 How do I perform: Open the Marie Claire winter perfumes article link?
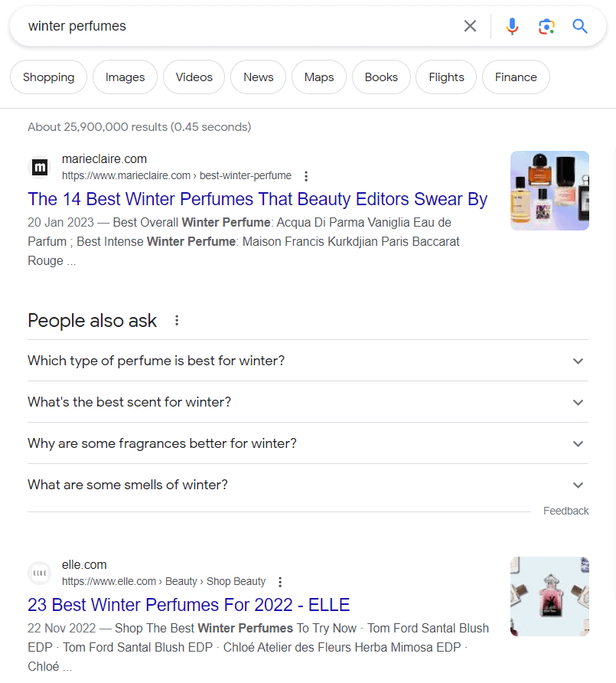(257, 199)
